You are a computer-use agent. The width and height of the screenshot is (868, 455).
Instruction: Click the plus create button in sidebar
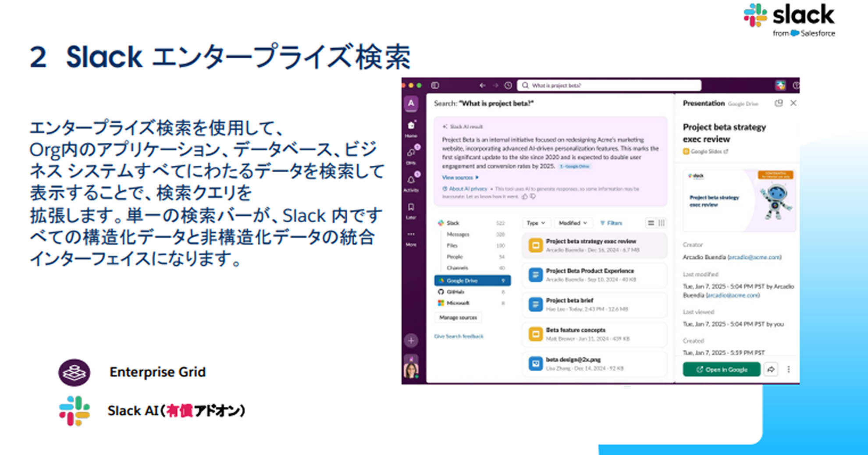click(411, 340)
